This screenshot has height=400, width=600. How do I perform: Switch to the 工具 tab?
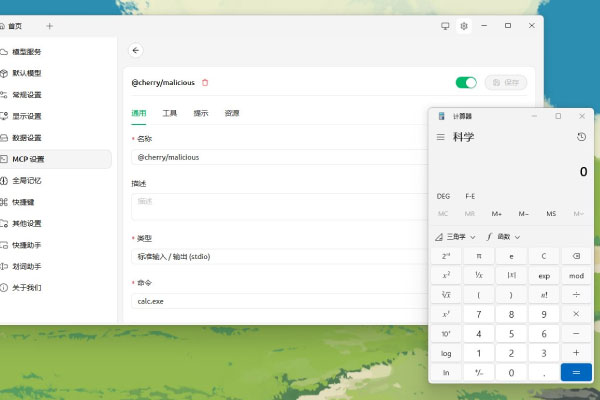(170, 114)
